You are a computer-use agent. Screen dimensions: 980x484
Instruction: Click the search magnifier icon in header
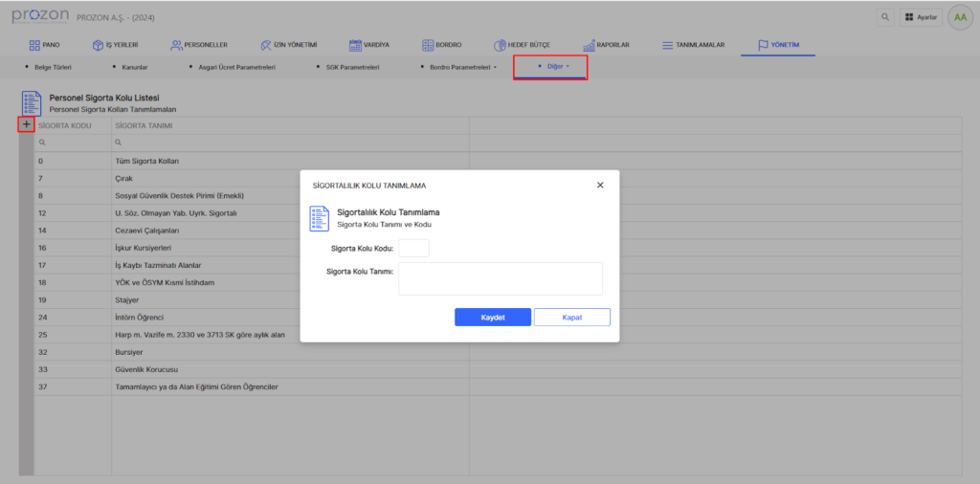pos(884,17)
